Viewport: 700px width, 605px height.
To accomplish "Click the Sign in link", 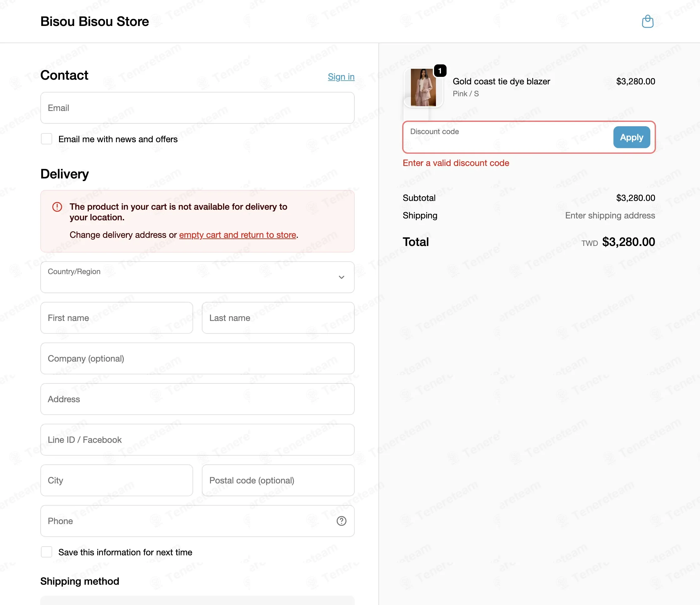I will coord(341,77).
